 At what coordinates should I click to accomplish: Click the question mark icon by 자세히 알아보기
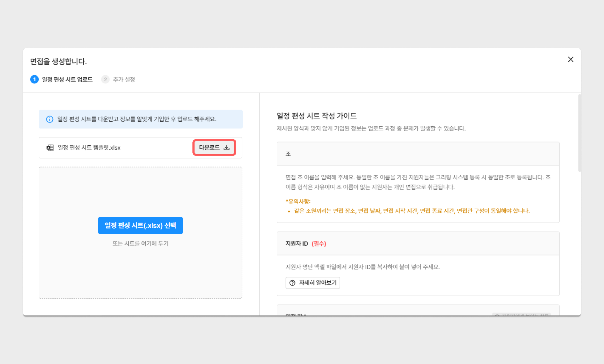(x=292, y=283)
